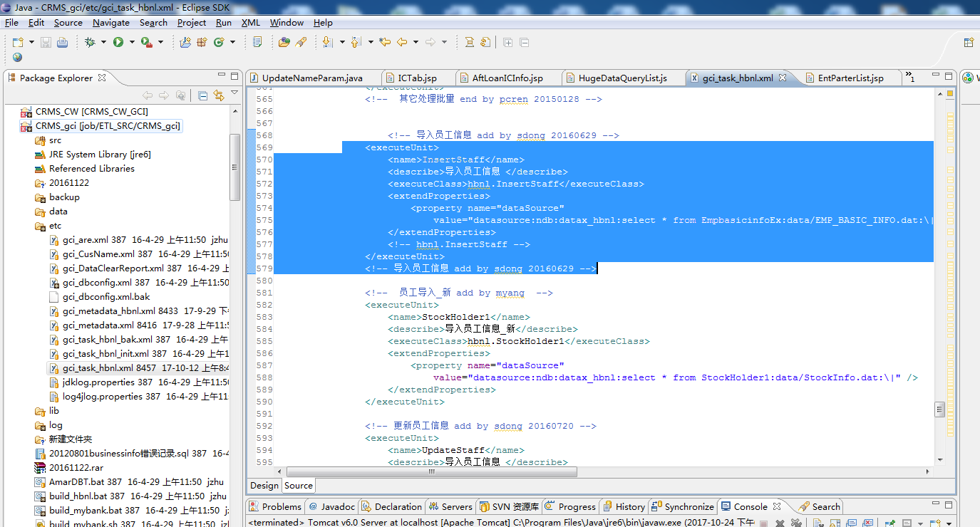
Task: Click the green Run button icon
Action: point(118,43)
